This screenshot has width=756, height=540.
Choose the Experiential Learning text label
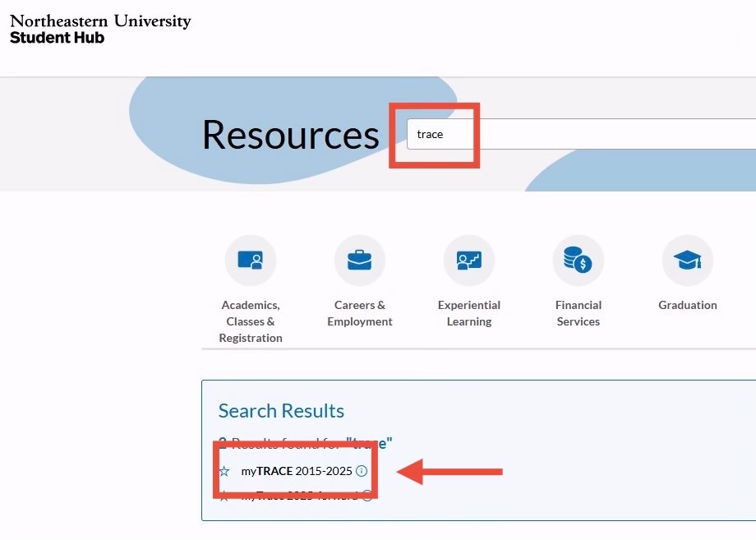[x=468, y=313]
